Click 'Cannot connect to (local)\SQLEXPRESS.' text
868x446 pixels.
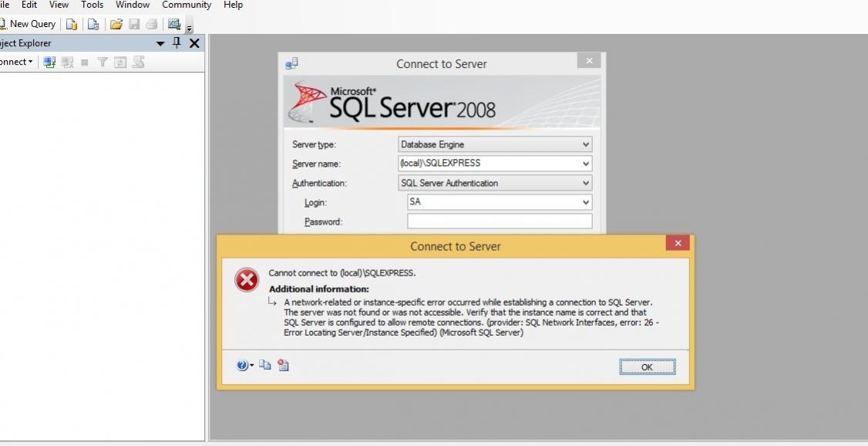(x=342, y=272)
